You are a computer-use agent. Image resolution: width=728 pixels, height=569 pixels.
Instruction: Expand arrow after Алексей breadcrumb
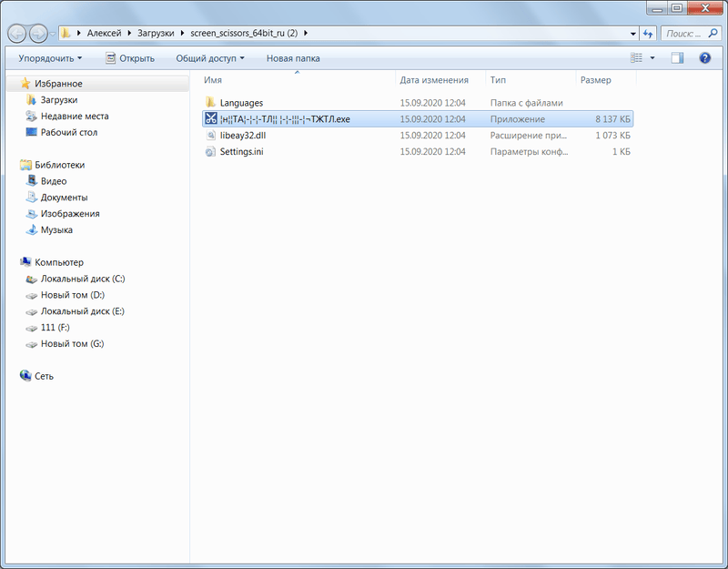click(x=129, y=33)
